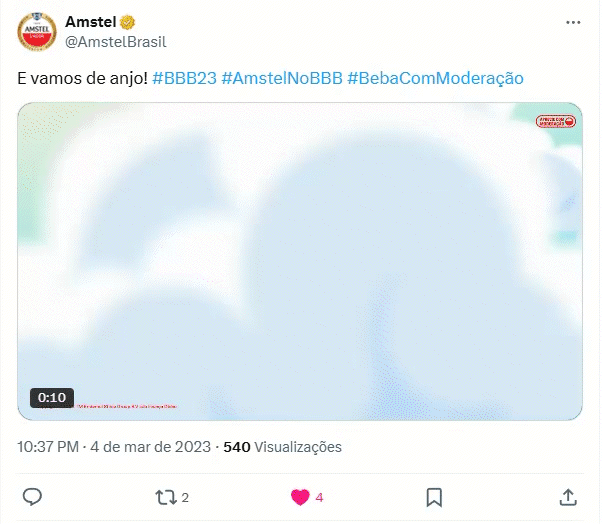Image resolution: width=602 pixels, height=524 pixels.
Task: Click the 0:10 video duration badge
Action: pyautogui.click(x=52, y=398)
